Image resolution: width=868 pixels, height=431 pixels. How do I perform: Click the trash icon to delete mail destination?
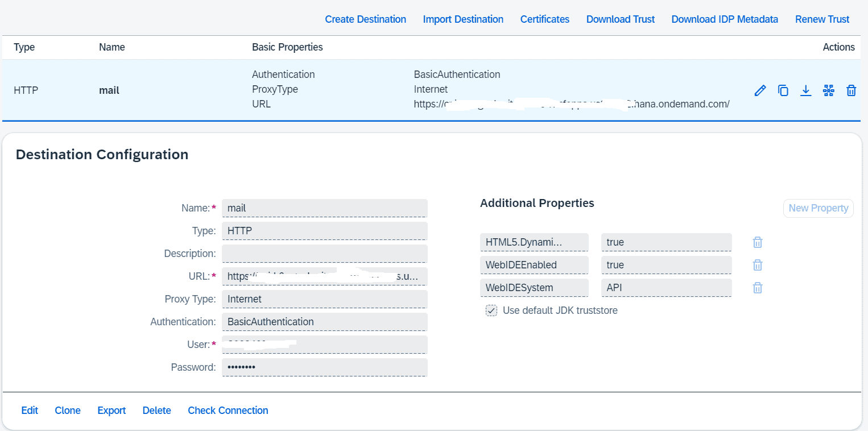[852, 90]
